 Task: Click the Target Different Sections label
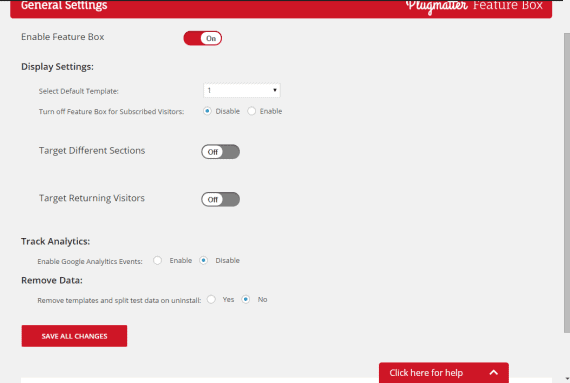pyautogui.click(x=92, y=150)
